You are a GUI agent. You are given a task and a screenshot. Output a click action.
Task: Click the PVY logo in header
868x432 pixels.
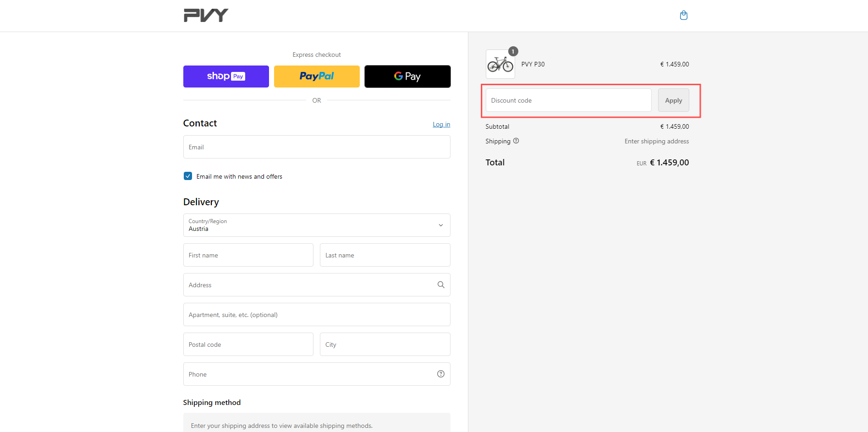[206, 16]
